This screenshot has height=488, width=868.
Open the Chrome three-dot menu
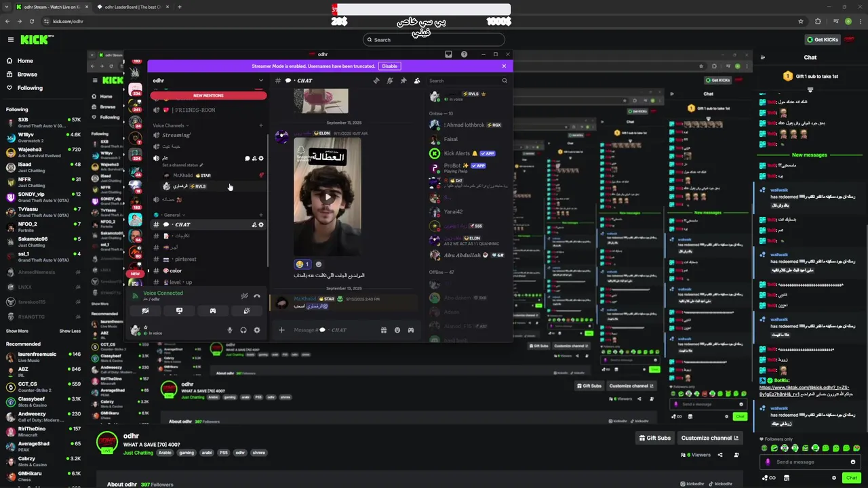tap(861, 21)
